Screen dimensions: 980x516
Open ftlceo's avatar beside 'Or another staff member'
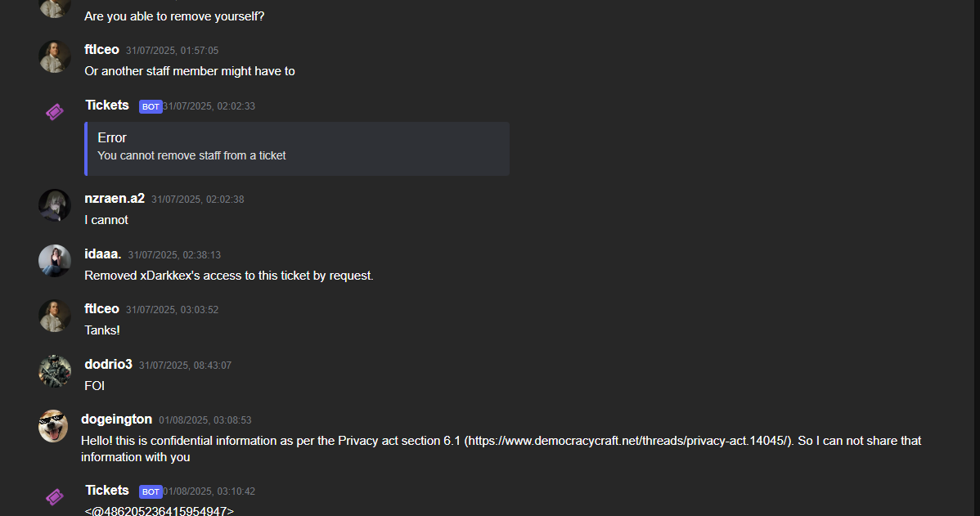coord(54,56)
